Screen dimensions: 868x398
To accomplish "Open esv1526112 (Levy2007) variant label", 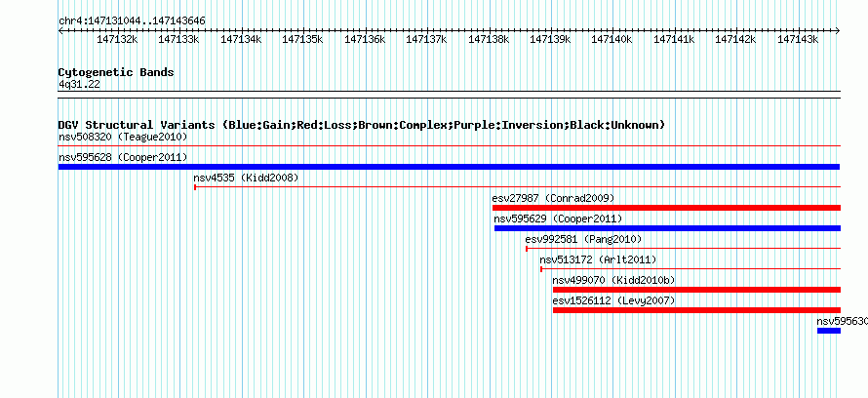I will click(x=613, y=300).
